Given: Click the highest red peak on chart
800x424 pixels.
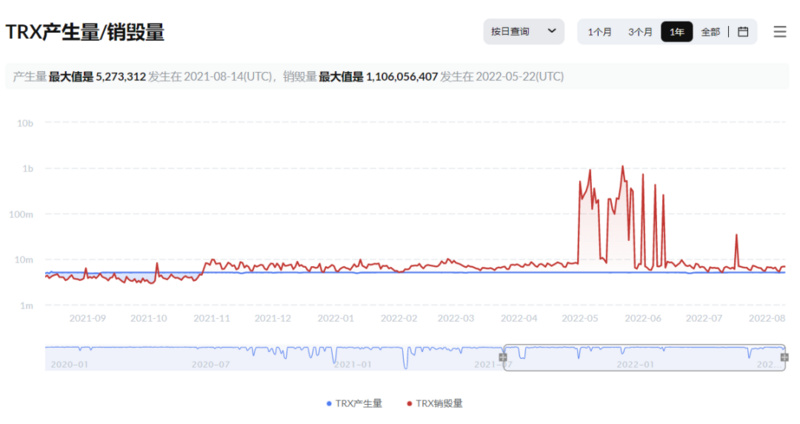Looking at the screenshot, I should tap(623, 167).
